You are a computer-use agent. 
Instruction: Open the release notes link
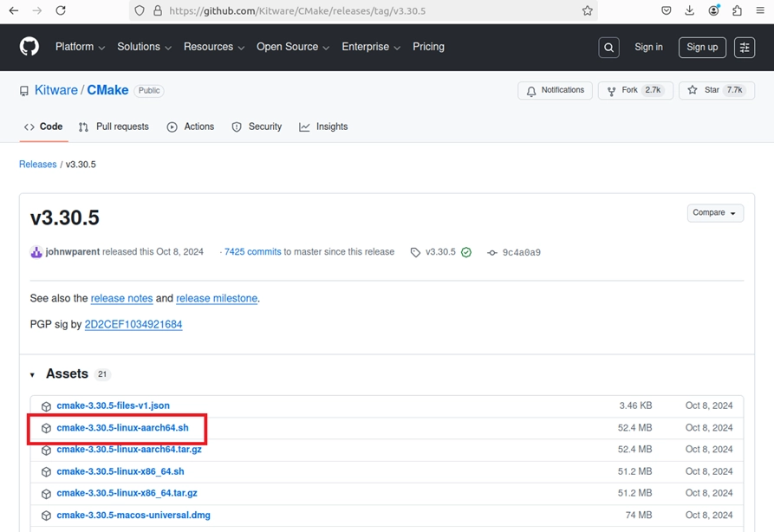tap(121, 298)
